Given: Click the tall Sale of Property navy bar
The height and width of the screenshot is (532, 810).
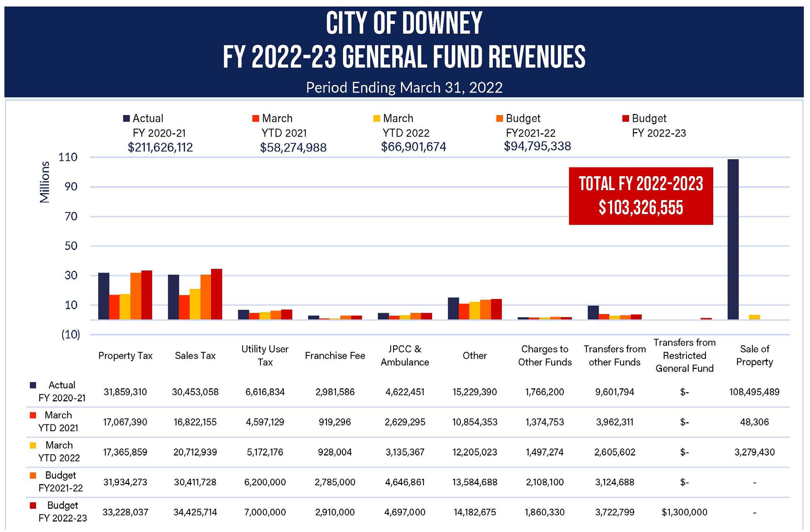Looking at the screenshot, I should click(x=733, y=240).
